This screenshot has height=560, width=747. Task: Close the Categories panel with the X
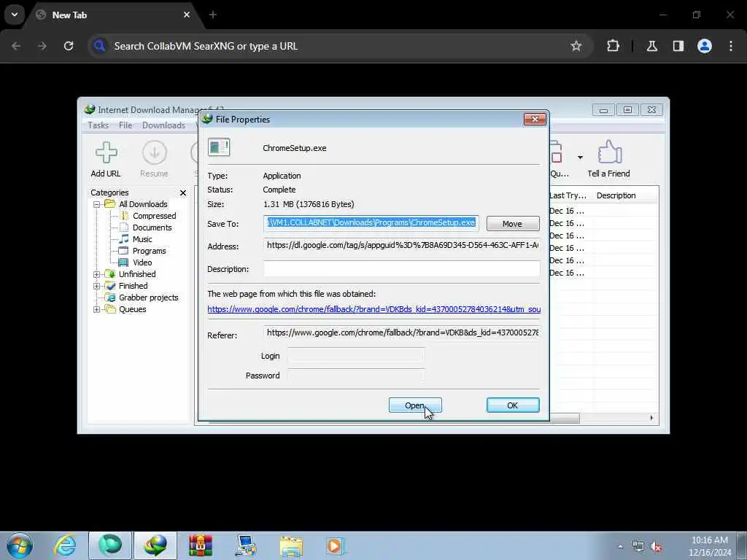(183, 192)
